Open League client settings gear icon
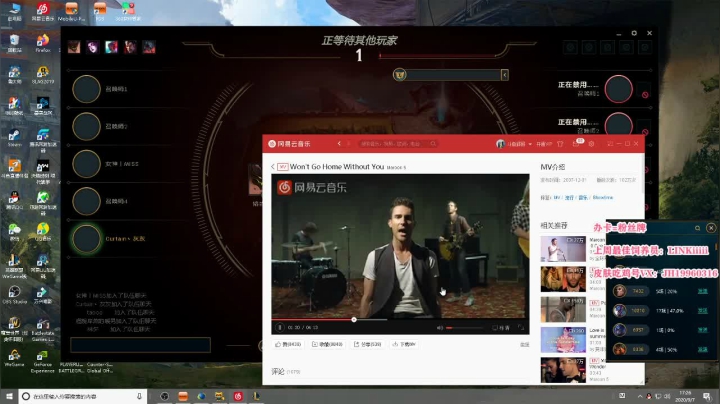 pyautogui.click(x=634, y=33)
